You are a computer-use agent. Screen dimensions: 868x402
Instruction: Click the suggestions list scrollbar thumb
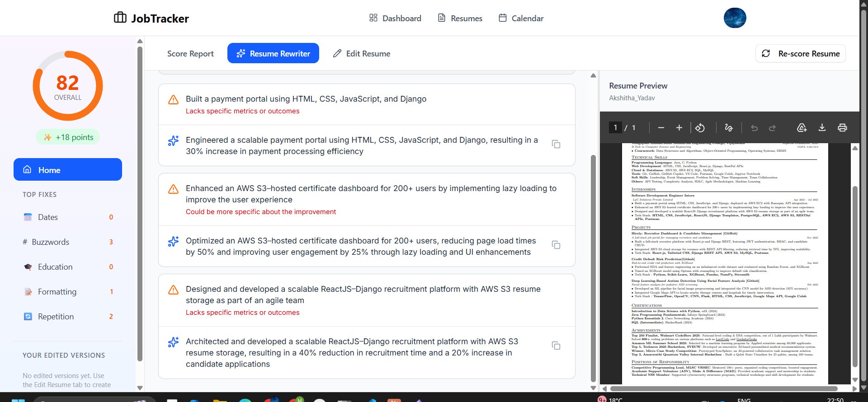(x=593, y=268)
